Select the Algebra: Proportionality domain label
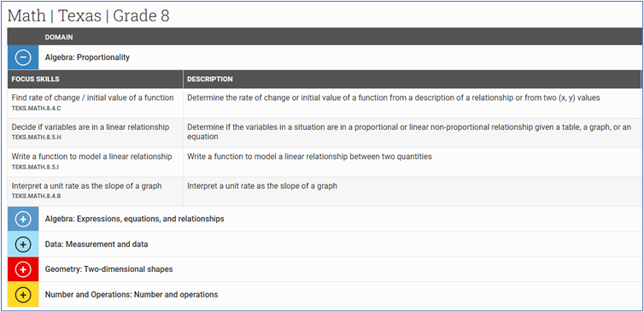Image resolution: width=644 pixels, height=312 pixels. (x=87, y=57)
